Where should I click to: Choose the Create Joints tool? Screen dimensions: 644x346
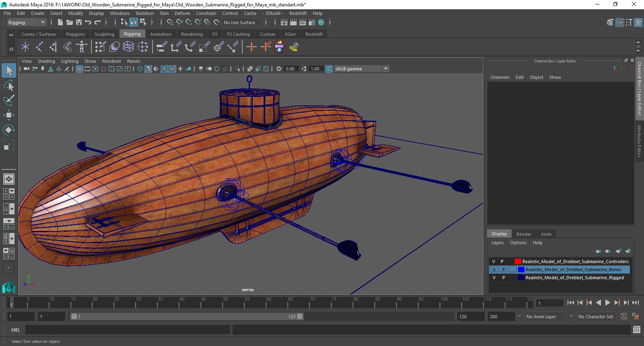(x=39, y=47)
